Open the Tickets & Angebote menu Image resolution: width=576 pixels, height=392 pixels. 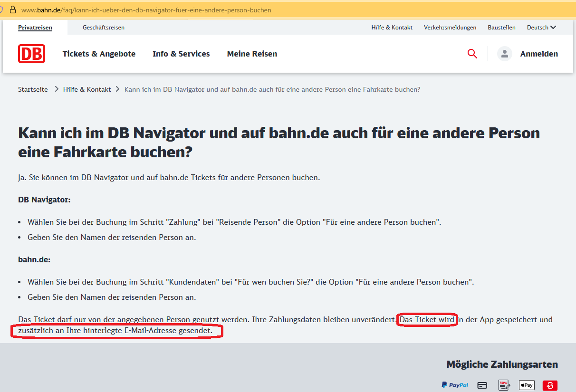coord(99,54)
